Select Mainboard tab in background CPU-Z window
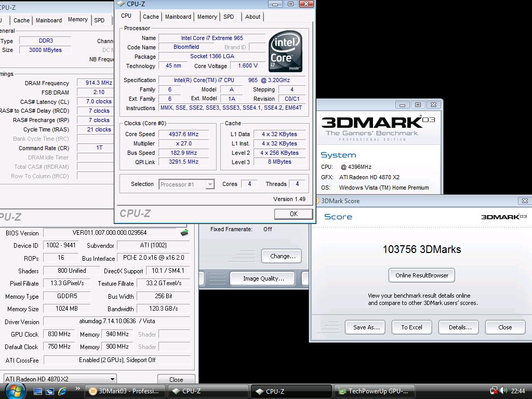Screen dimensions: 532x399 (49, 20)
